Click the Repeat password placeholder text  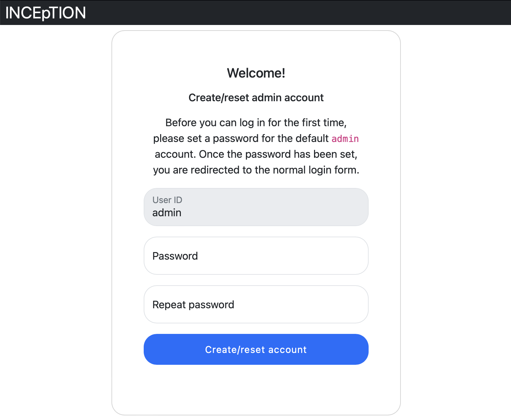(x=193, y=304)
